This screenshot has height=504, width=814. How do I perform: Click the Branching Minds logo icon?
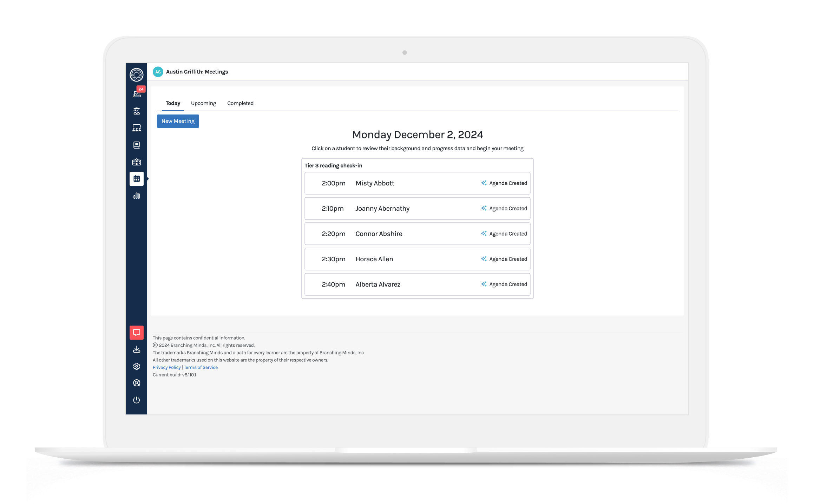tap(136, 74)
